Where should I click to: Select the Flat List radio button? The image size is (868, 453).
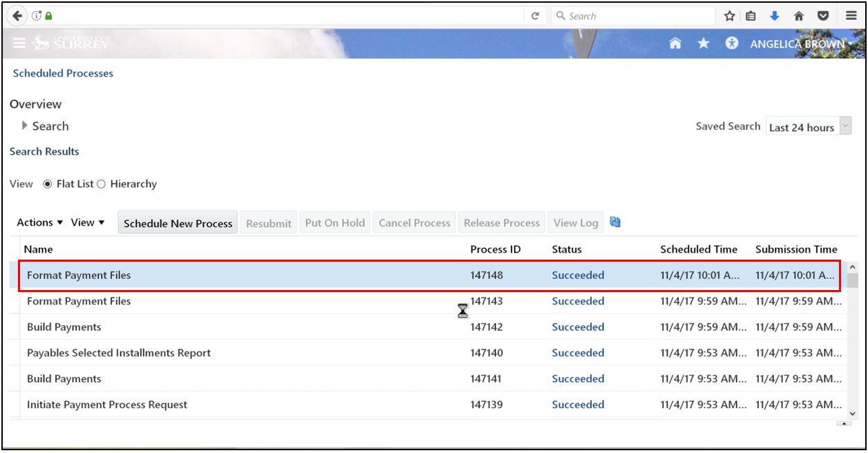tap(47, 184)
